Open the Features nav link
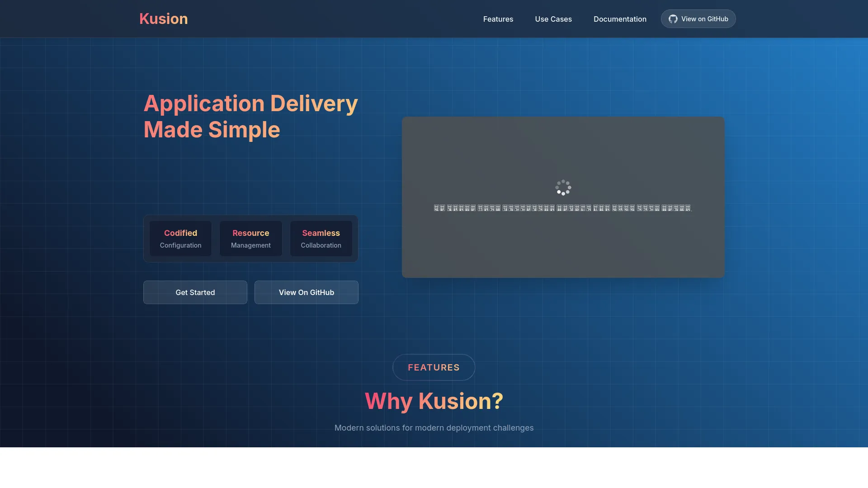The width and height of the screenshot is (868, 488). pos(498,19)
